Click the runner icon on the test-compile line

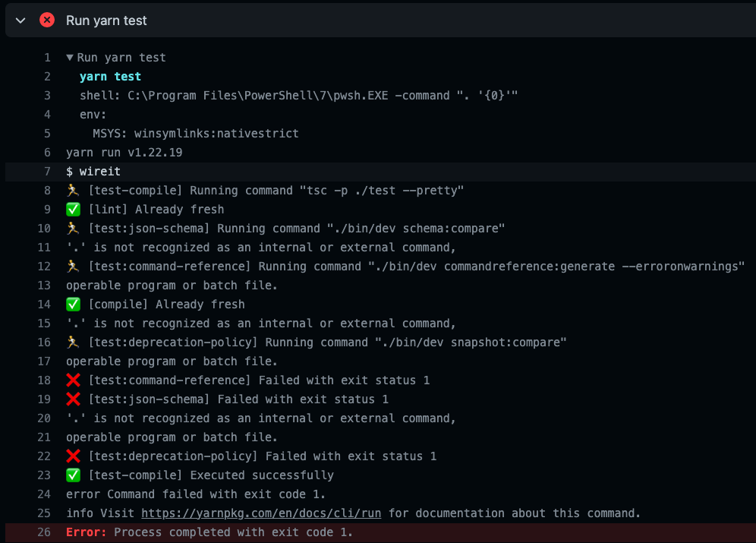point(72,190)
